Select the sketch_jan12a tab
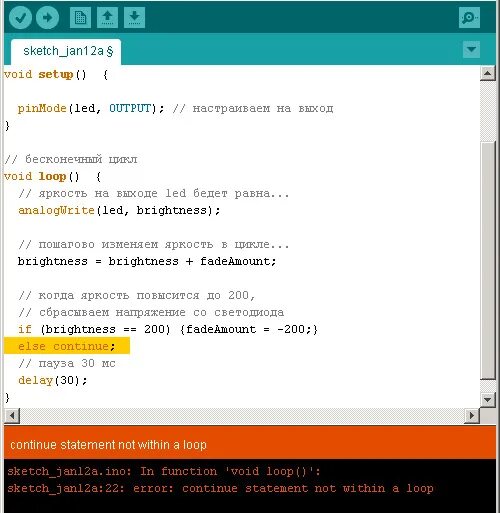This screenshot has height=513, width=500. point(66,51)
